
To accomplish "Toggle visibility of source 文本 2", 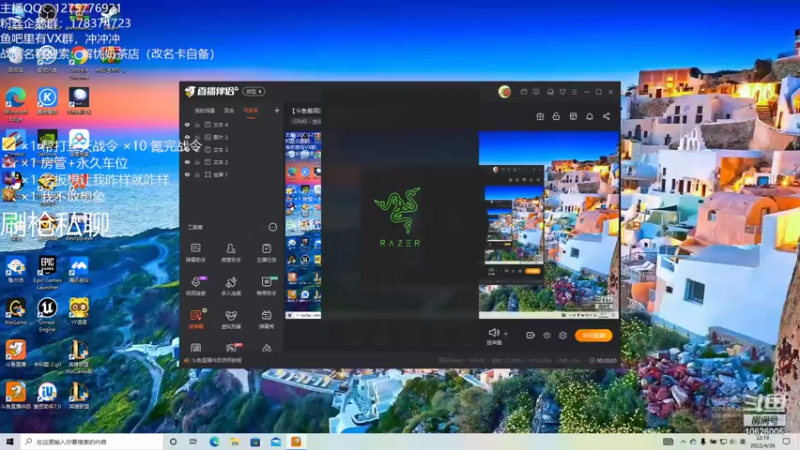I will point(187,162).
